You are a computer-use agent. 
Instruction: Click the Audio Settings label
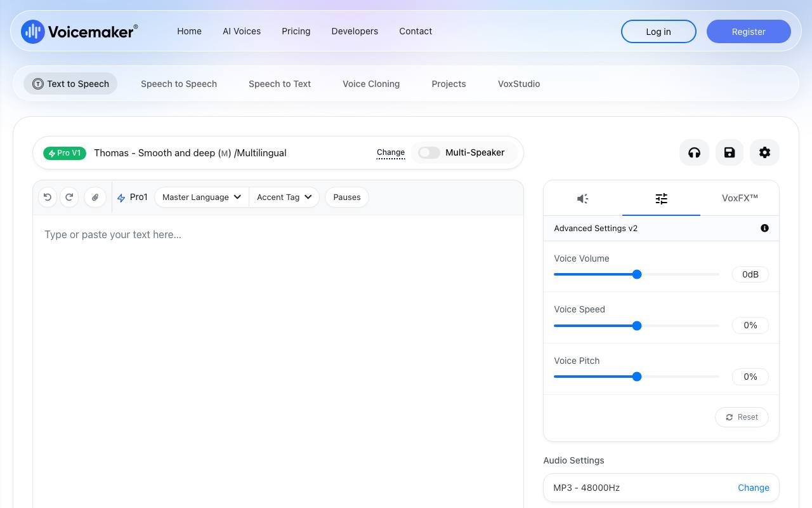(x=573, y=460)
